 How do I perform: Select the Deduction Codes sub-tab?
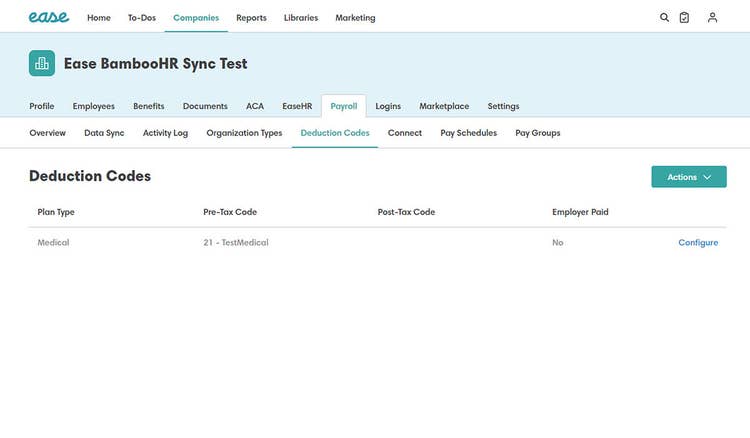pyautogui.click(x=335, y=133)
